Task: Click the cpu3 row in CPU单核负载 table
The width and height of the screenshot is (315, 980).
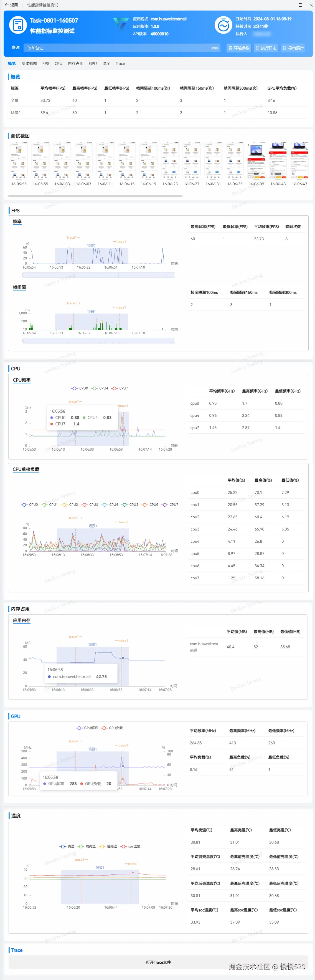Action: coord(246,529)
